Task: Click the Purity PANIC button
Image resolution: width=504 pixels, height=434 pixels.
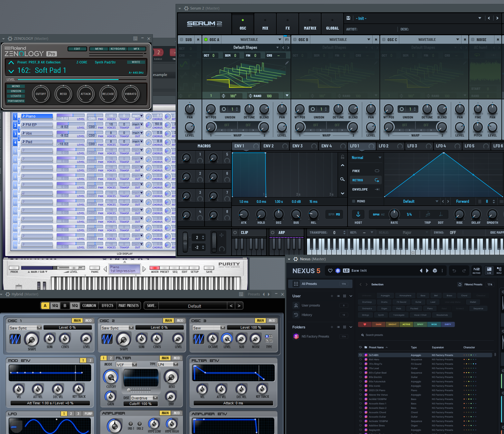Action: point(95,268)
